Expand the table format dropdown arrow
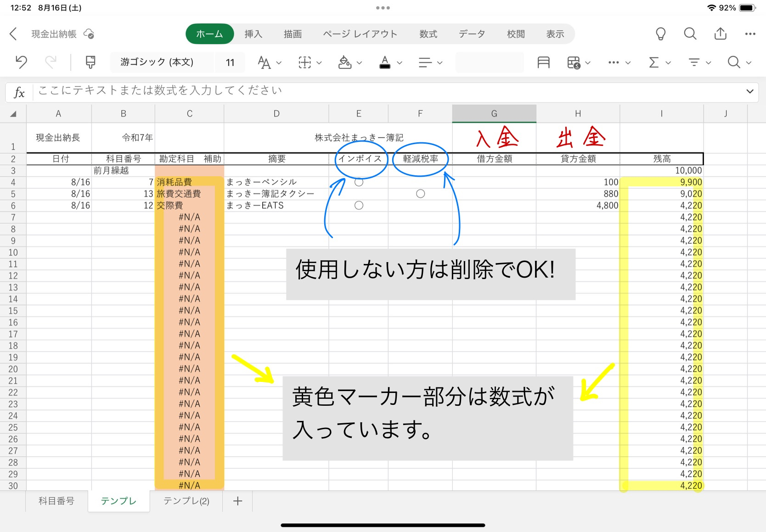766x532 pixels. [x=588, y=63]
